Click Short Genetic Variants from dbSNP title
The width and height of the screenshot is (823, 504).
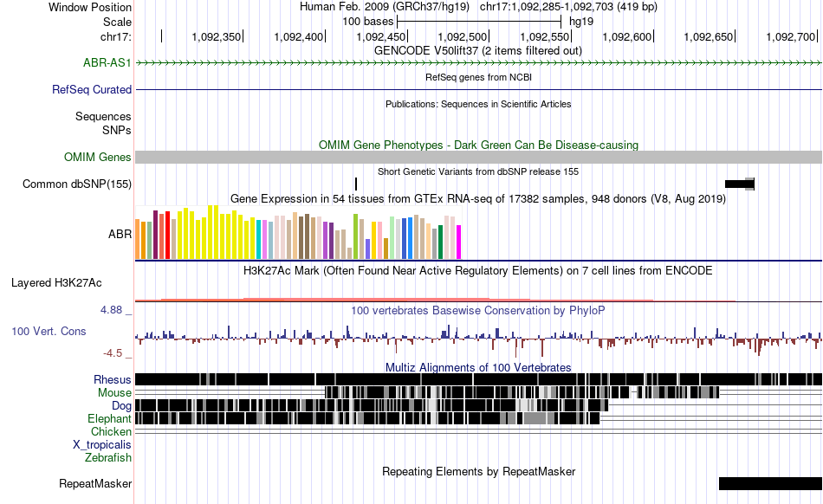pyautogui.click(x=478, y=171)
